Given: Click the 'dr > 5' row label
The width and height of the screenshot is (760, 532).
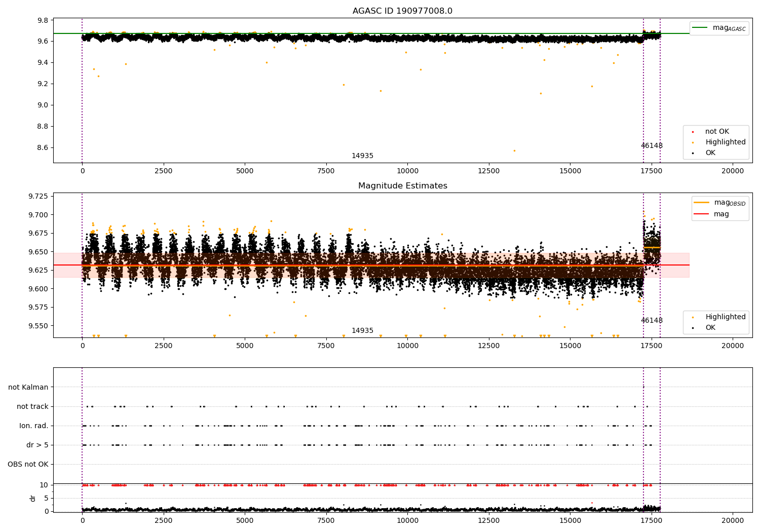Looking at the screenshot, I should (x=37, y=445).
